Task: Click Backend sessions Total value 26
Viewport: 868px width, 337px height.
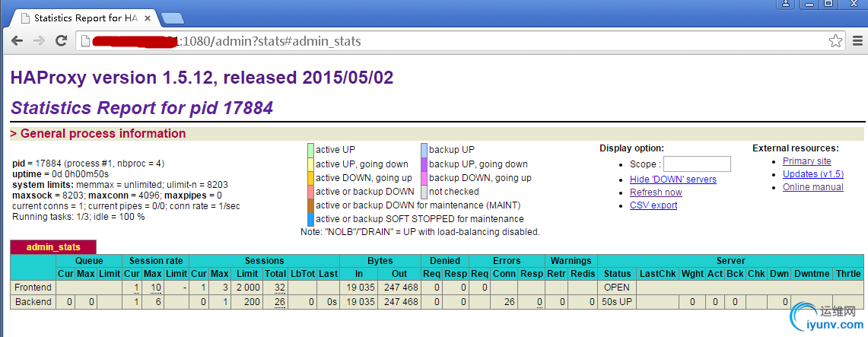Action: tap(280, 302)
